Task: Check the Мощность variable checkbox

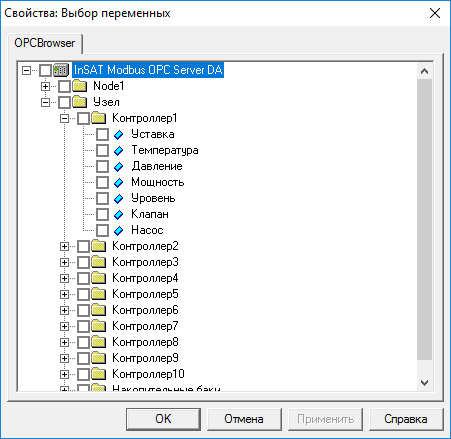Action: click(102, 182)
